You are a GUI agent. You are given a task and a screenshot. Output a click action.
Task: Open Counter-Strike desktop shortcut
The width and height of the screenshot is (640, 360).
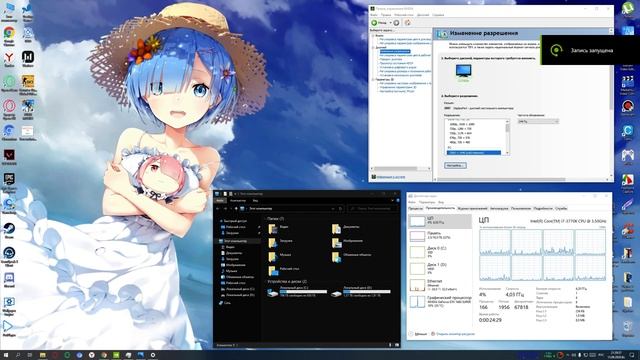28,84
